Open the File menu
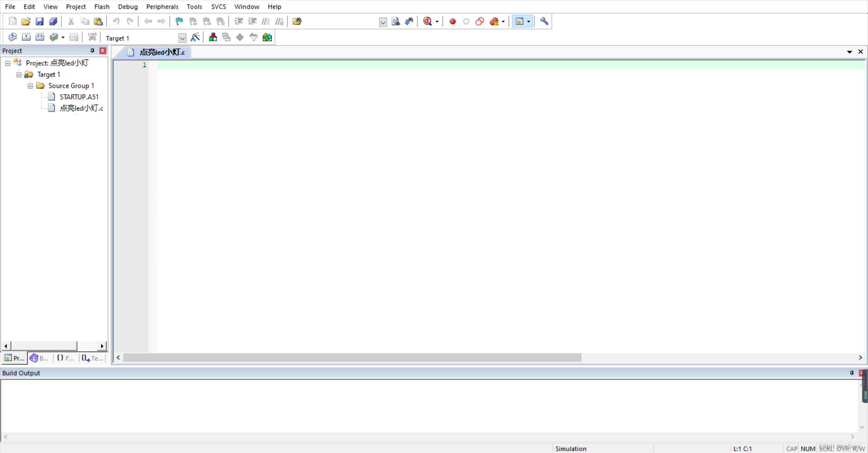The image size is (868, 453). click(x=10, y=7)
